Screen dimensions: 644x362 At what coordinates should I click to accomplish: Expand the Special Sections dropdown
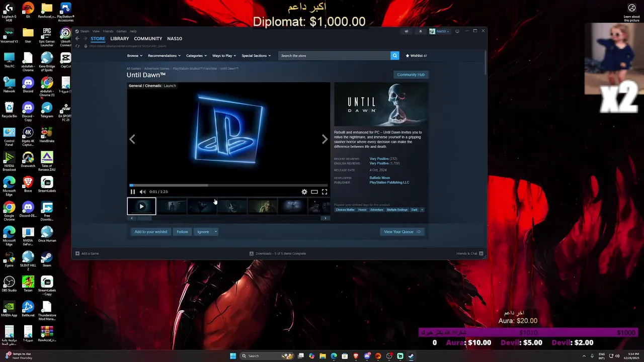pyautogui.click(x=256, y=56)
